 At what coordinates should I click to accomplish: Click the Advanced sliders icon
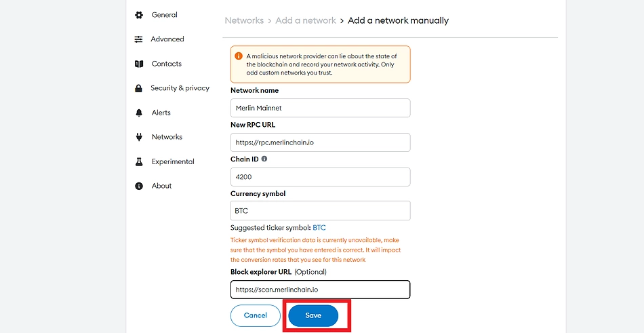coord(139,39)
